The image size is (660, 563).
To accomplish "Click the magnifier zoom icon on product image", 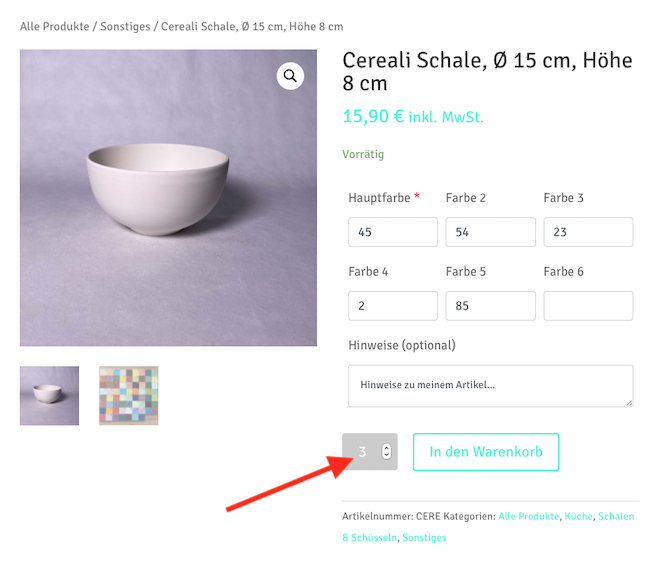I will pos(290,76).
